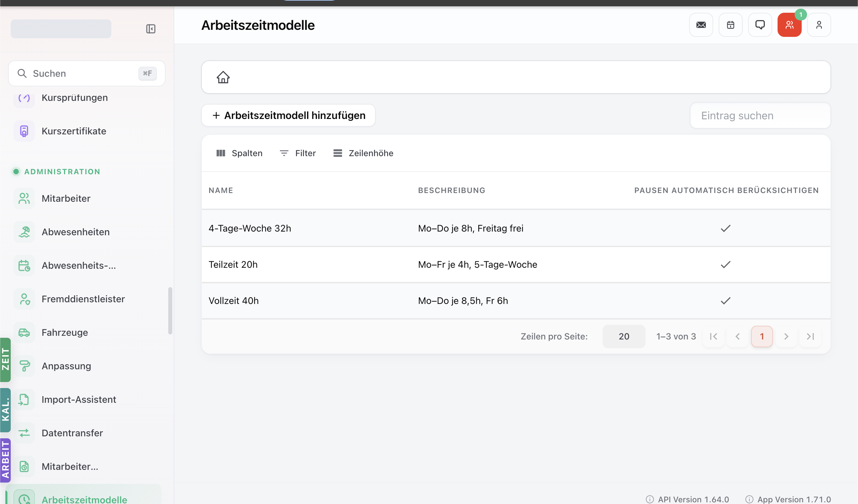Viewport: 858px width, 504px height.
Task: Open the Spalten column chooser
Action: click(x=239, y=153)
